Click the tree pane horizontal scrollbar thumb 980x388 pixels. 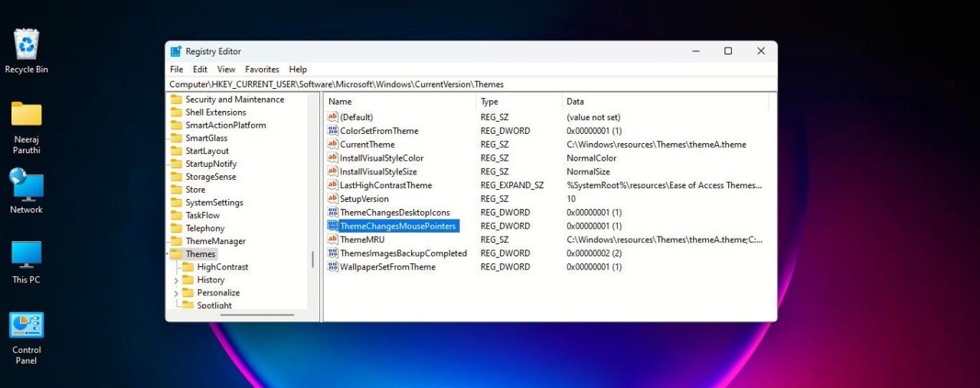(x=256, y=315)
